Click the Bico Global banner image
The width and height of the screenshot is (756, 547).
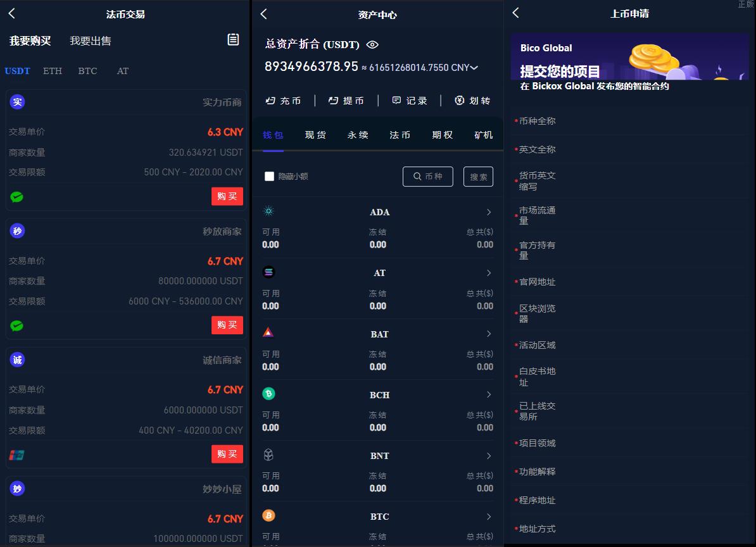629,57
